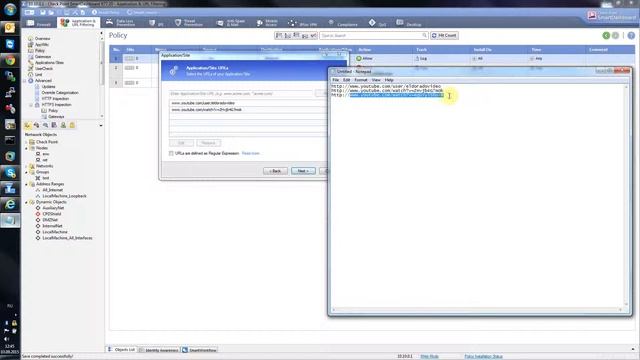Screen dimensions: 640x360
Task: Select AppWiki in the navigation tree
Action: click(x=39, y=44)
